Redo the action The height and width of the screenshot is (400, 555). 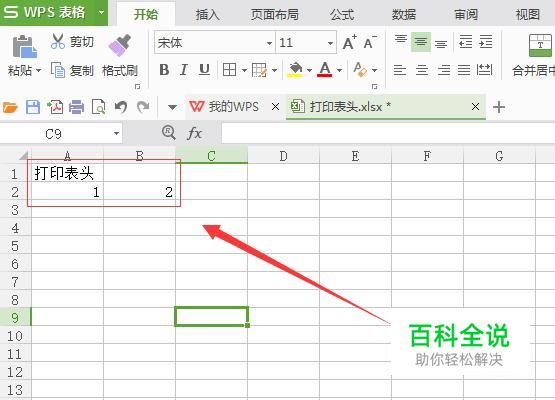tap(143, 107)
